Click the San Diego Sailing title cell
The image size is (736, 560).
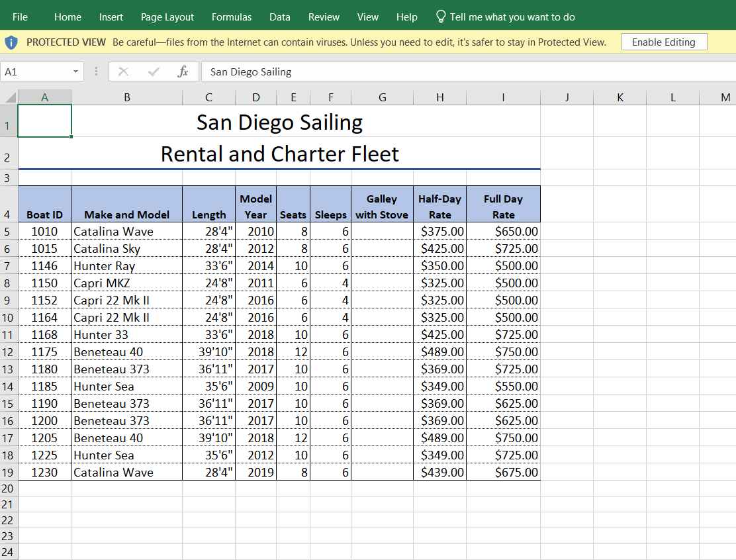pyautogui.click(x=279, y=122)
